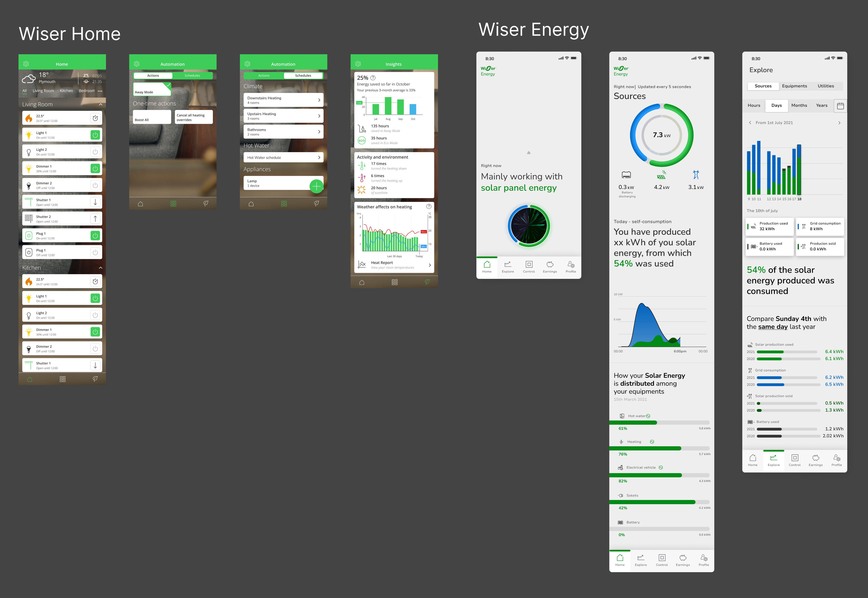The width and height of the screenshot is (868, 598).
Task: Turn off Living Room Light 1 power toggle
Action: [x=95, y=135]
